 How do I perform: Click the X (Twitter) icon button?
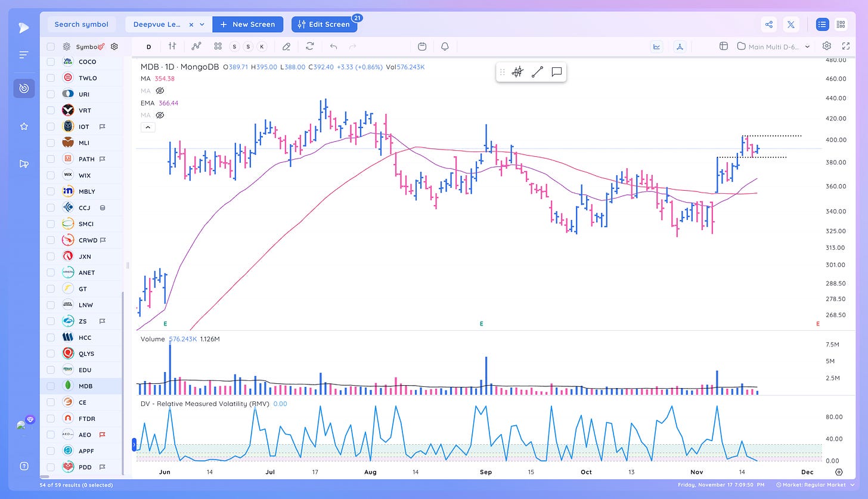(x=791, y=24)
